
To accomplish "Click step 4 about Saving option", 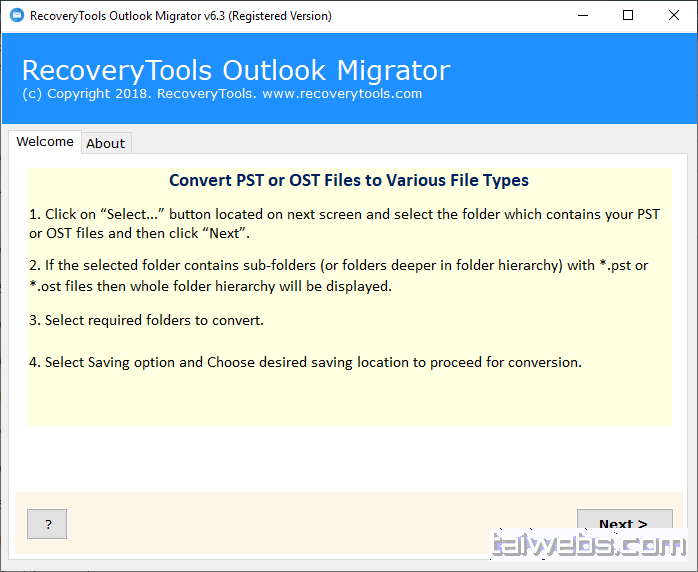I will pyautogui.click(x=305, y=362).
